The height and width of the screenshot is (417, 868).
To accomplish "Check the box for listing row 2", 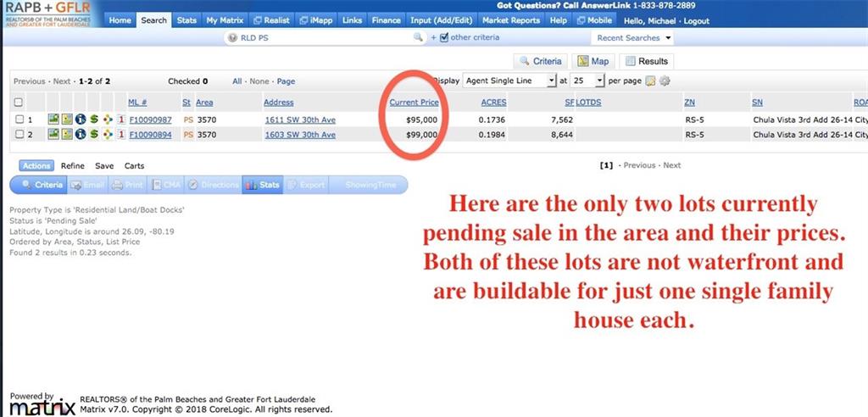I will click(x=19, y=135).
